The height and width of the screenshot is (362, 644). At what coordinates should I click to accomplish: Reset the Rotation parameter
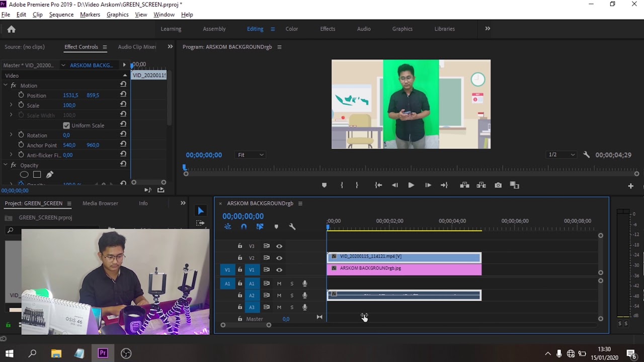click(123, 135)
